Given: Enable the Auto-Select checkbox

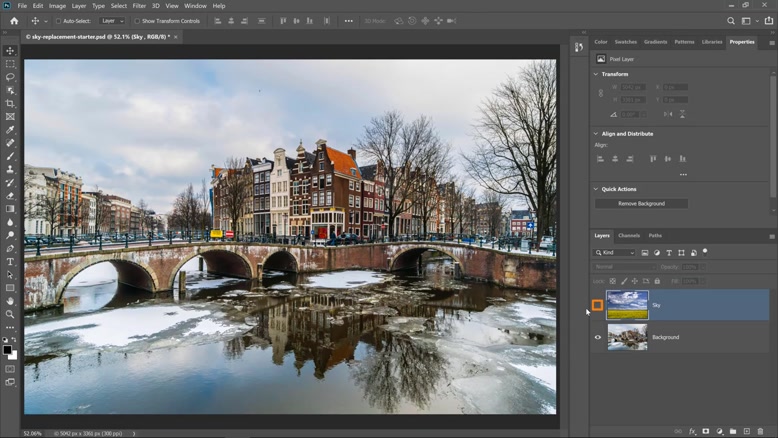Looking at the screenshot, I should pyautogui.click(x=58, y=21).
